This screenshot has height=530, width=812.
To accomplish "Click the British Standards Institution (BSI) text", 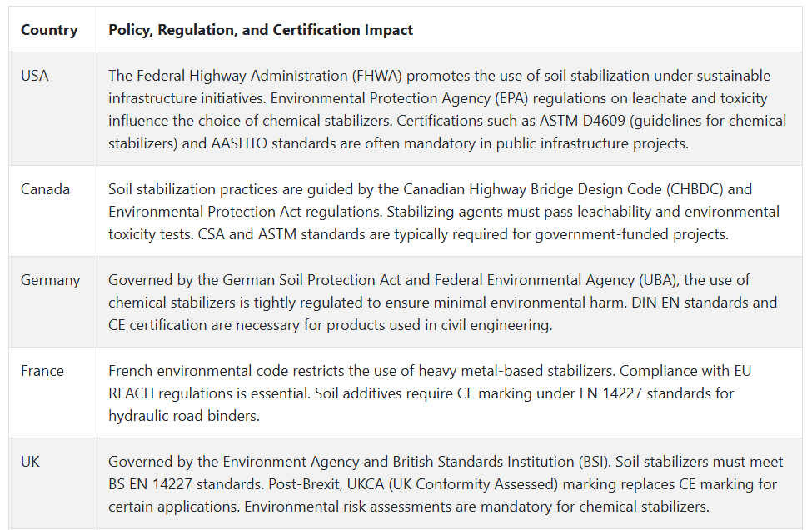I will point(501,462).
